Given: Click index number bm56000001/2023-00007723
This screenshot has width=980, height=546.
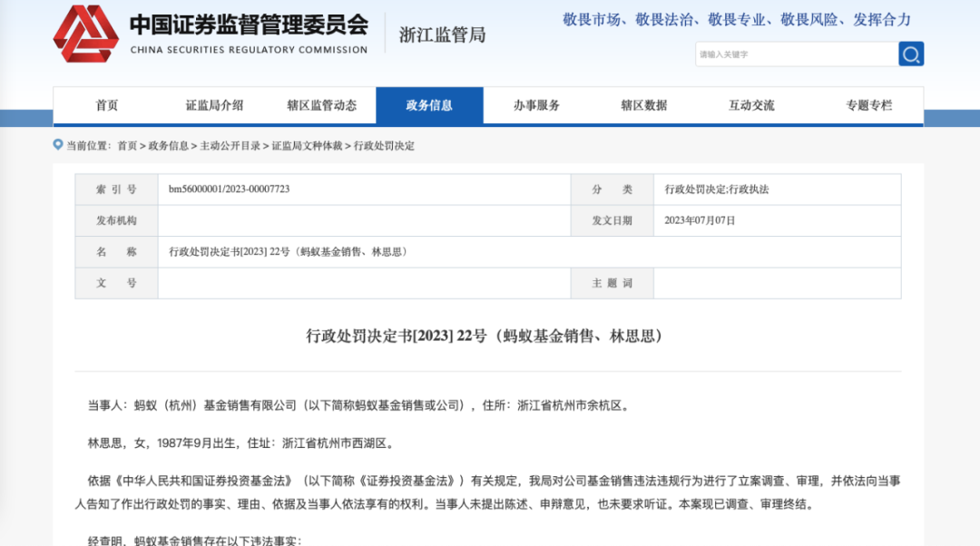Looking at the screenshot, I should 230,190.
